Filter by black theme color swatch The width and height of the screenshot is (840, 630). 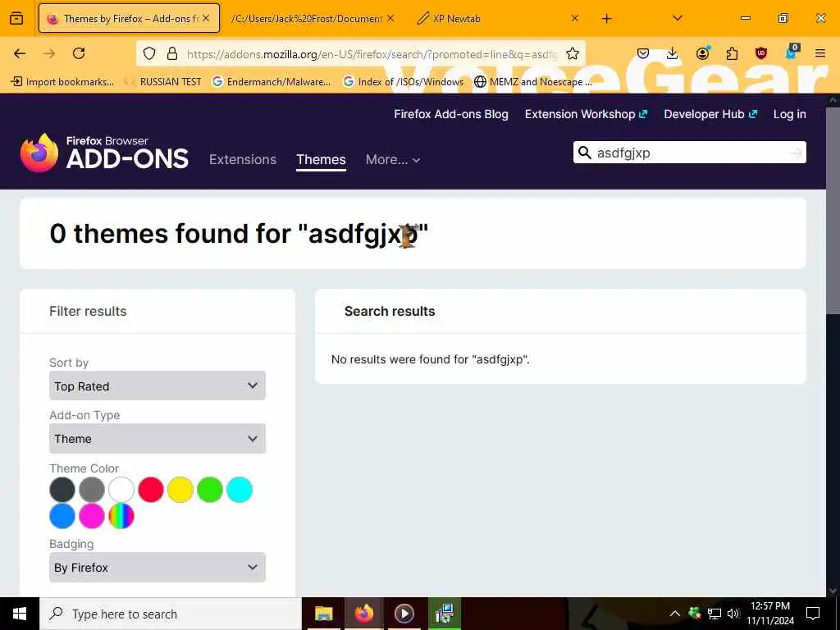[x=62, y=490]
